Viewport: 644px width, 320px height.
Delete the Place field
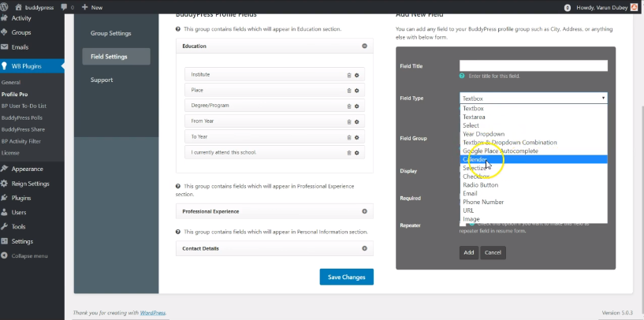pos(349,91)
